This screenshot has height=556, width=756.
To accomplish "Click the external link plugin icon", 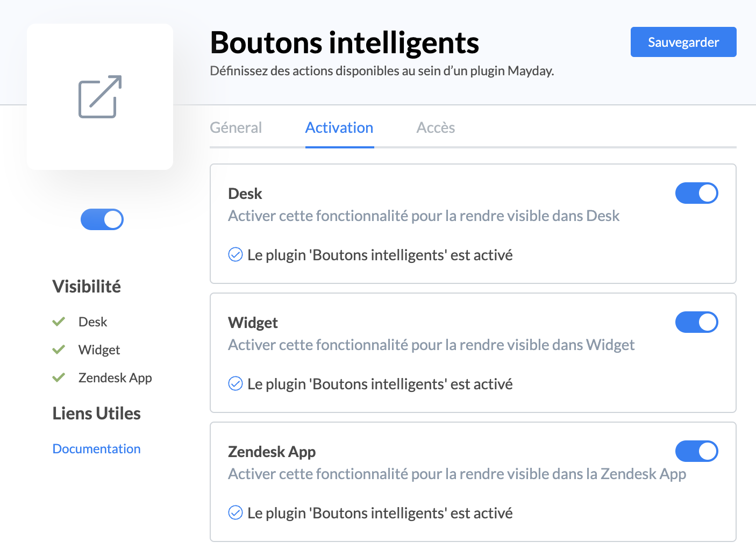I will (x=100, y=97).
